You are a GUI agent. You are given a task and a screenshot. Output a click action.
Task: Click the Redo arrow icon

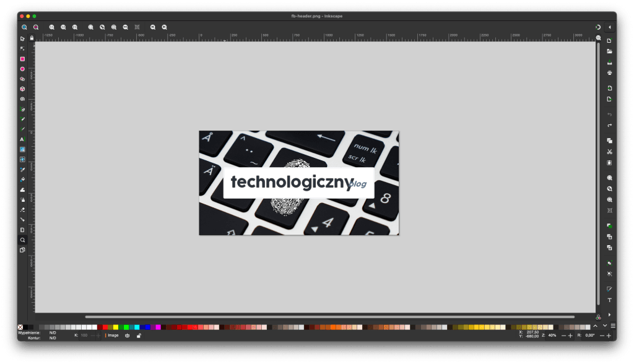coord(609,126)
